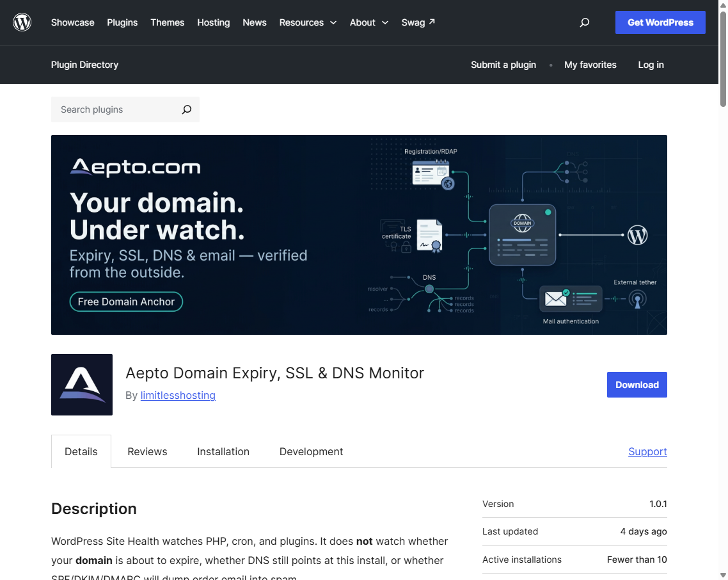Expand the About dropdown menu
The width and height of the screenshot is (728, 580).
tap(368, 22)
